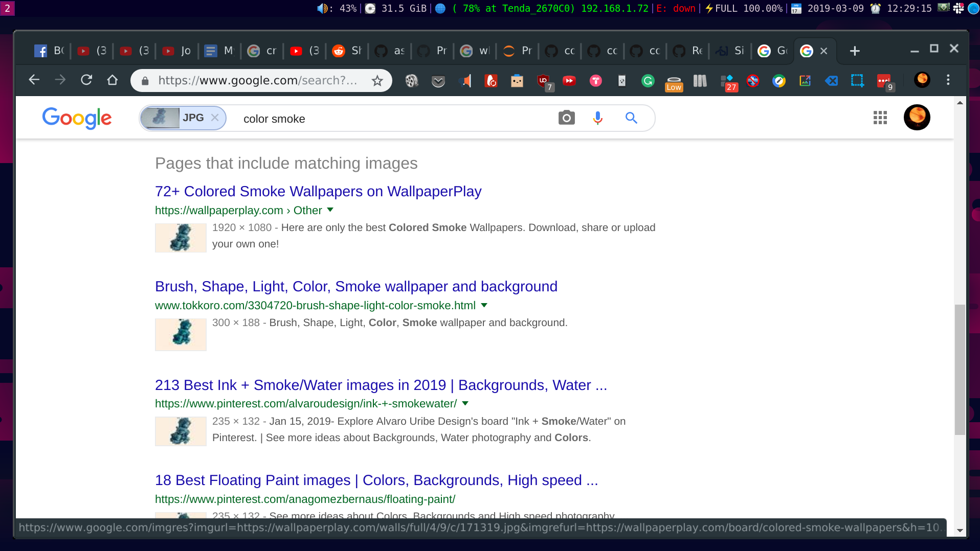
Task: Click the dashed-square screenshot selection extension
Action: click(x=857, y=81)
